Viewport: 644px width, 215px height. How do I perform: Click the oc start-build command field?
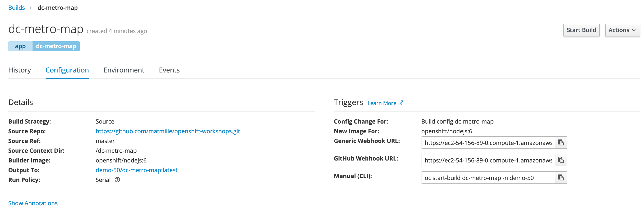488,178
